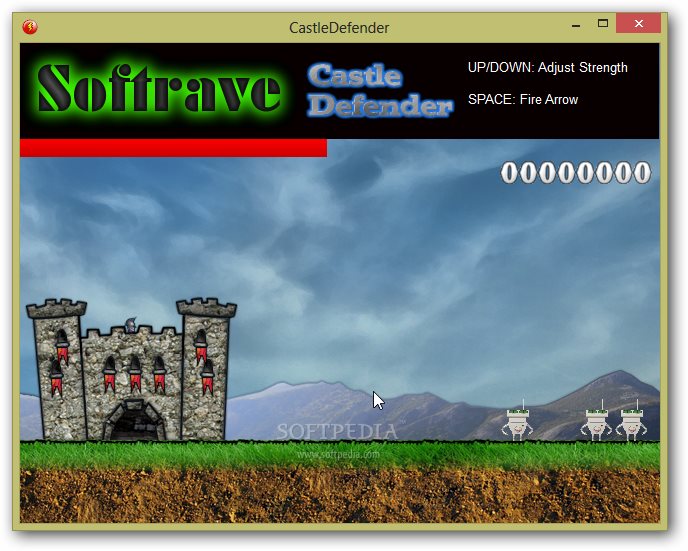Image resolution: width=688 pixels, height=551 pixels.
Task: Click the 00000000 score counter
Action: tap(576, 172)
